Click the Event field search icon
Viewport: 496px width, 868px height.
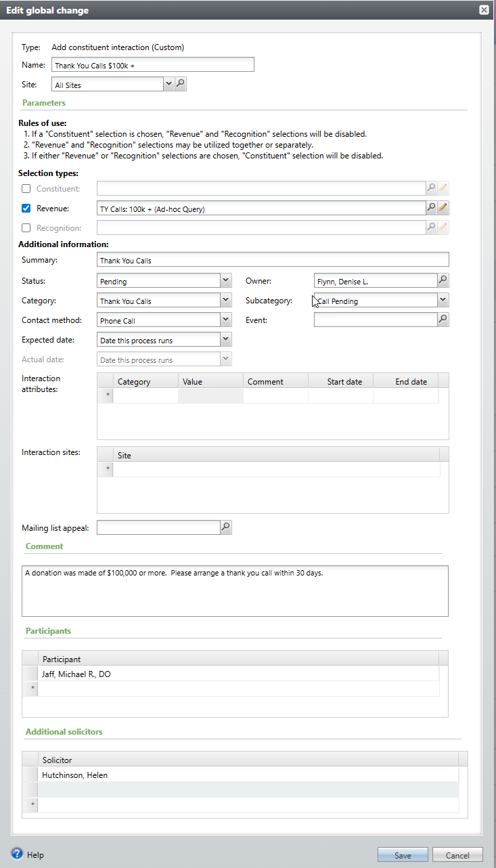(x=443, y=320)
